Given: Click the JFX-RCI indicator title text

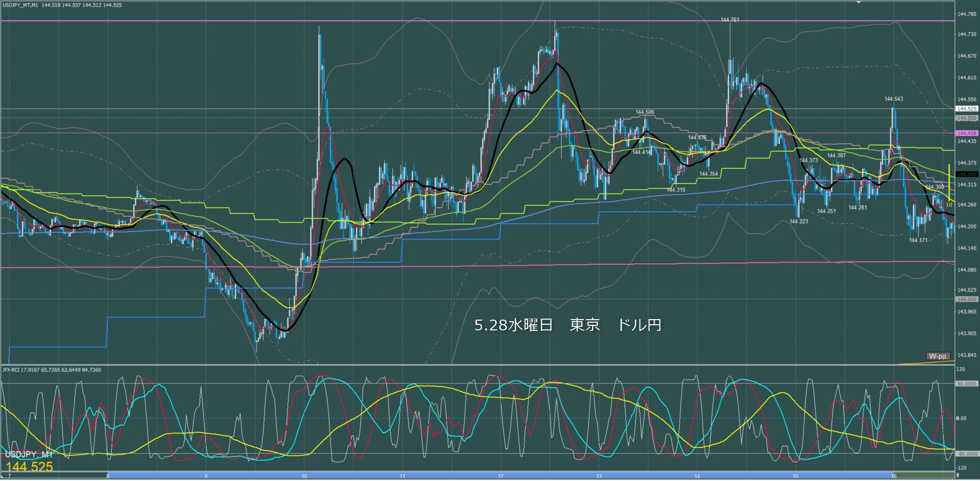Looking at the screenshot, I should coord(52,370).
